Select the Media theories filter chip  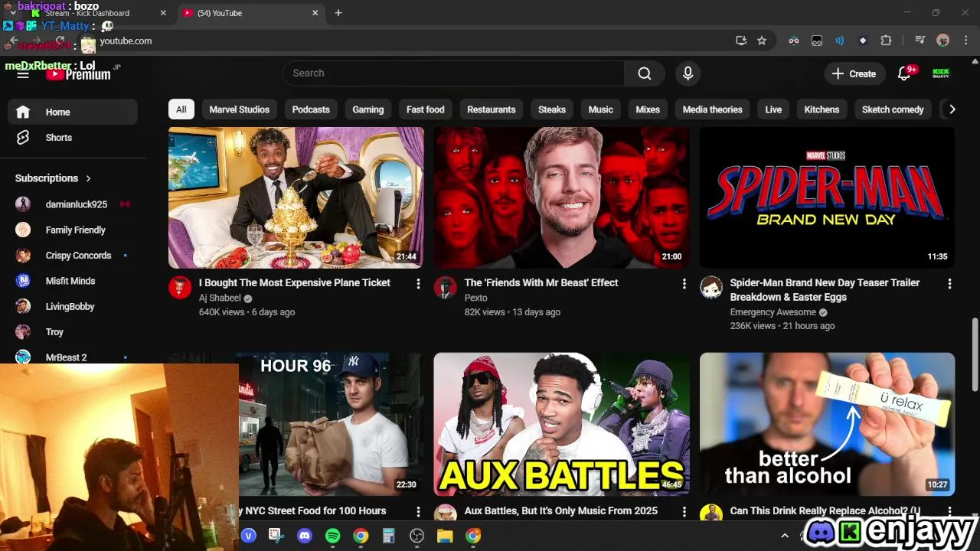point(713,109)
